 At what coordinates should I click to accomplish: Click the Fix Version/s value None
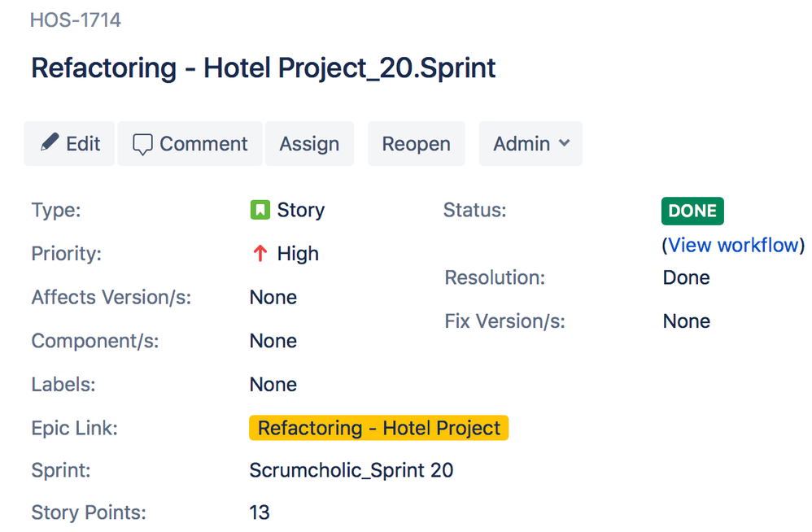click(686, 321)
